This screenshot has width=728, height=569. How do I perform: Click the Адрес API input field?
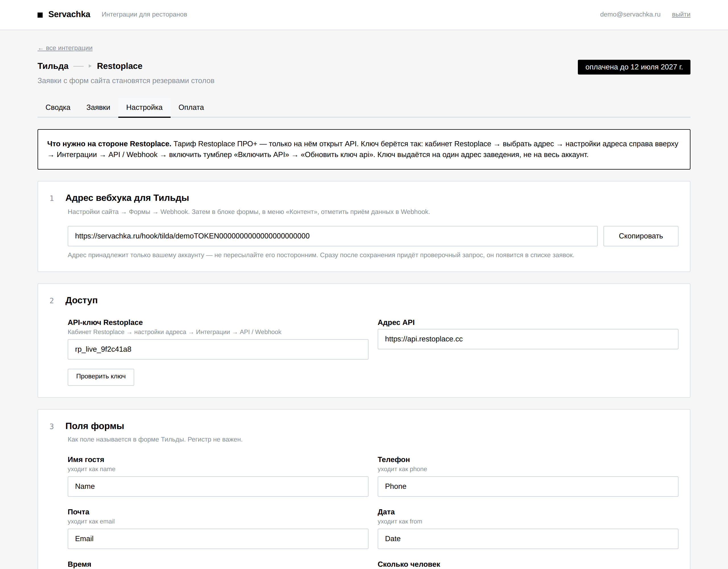pyautogui.click(x=528, y=339)
